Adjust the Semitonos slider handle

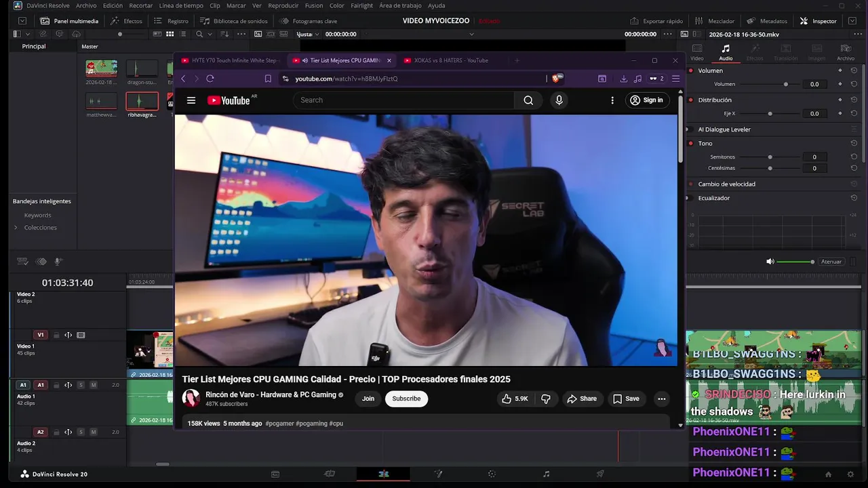(770, 157)
